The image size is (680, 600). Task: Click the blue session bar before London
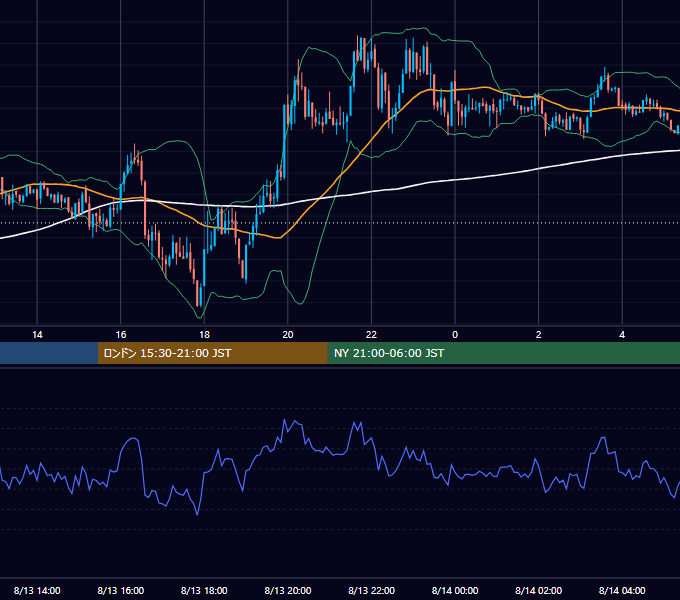[49, 353]
